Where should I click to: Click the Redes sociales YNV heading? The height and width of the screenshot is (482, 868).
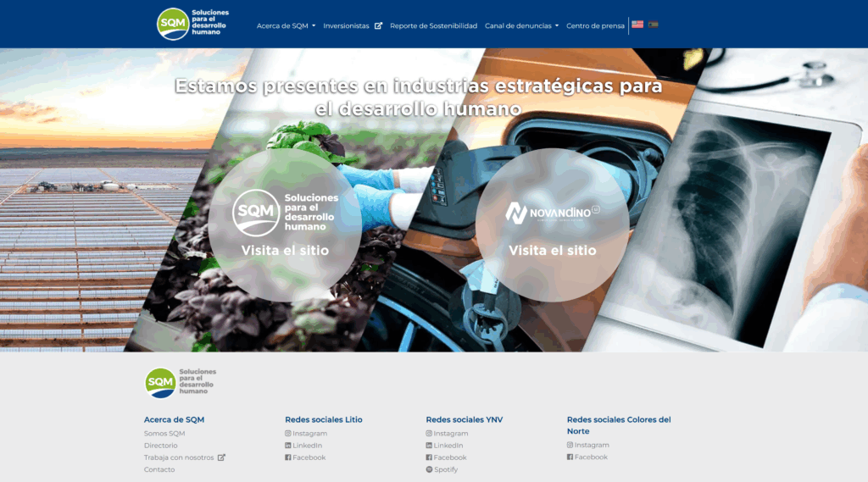click(x=464, y=419)
